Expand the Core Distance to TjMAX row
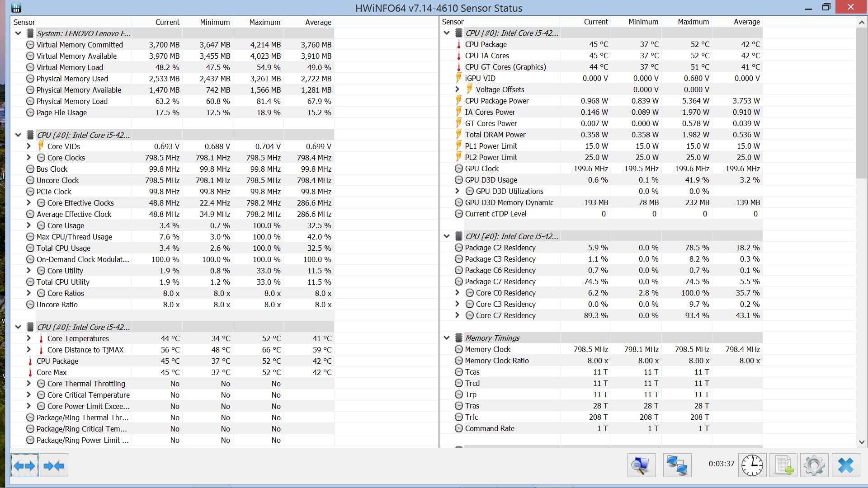Screen dimensions: 868x488 [28, 349]
